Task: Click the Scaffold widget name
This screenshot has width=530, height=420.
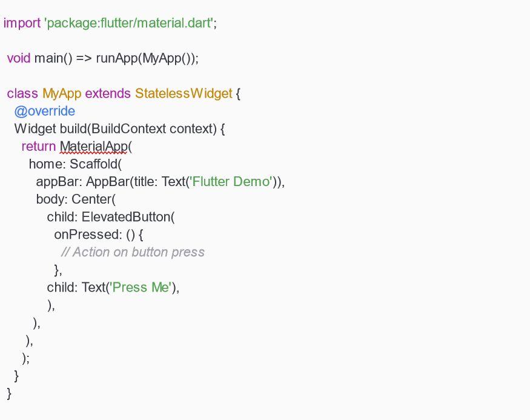Action: click(94, 164)
